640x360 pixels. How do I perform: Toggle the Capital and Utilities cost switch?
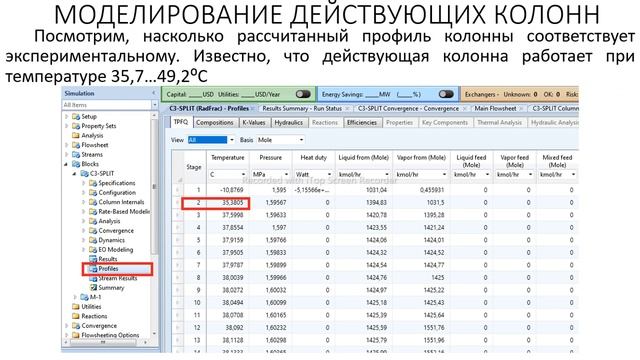[303, 94]
